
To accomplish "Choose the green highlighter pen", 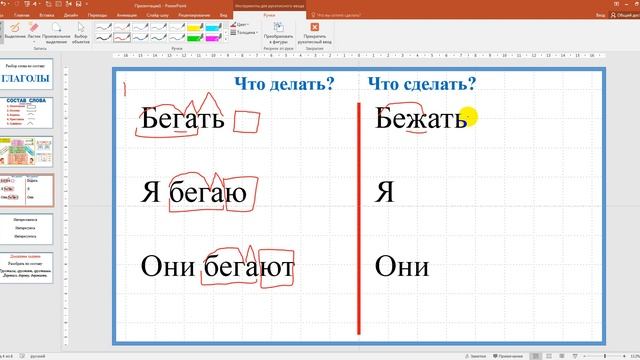I will [x=195, y=38].
